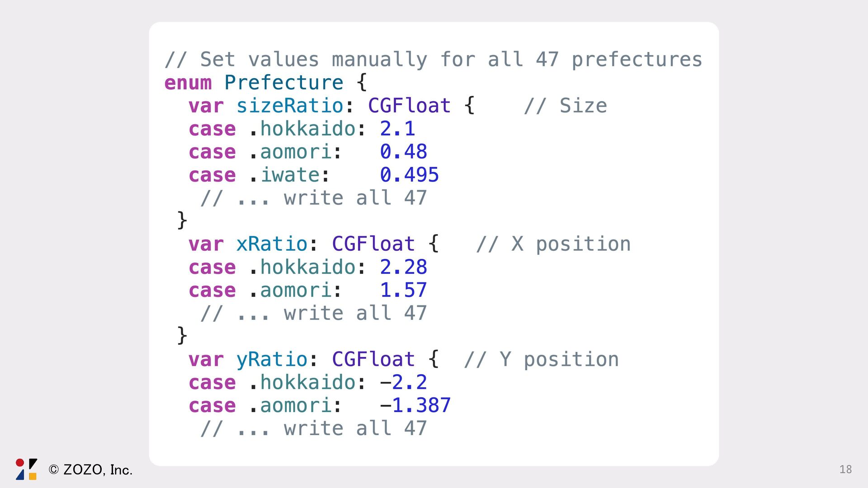Click the '// Size' comment
Viewport: 868px width, 488px height.
pyautogui.click(x=565, y=106)
